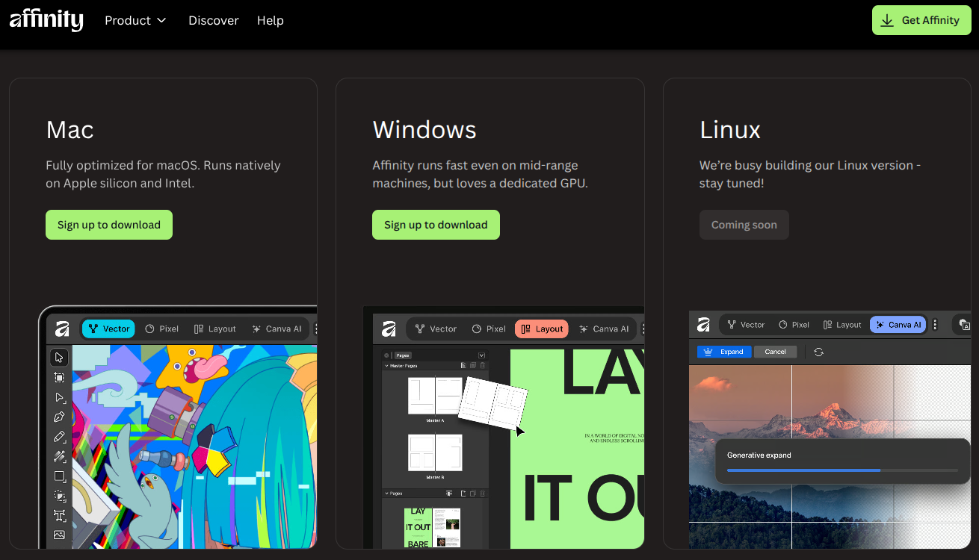The image size is (979, 560).
Task: Collapse the Pages section in panel
Action: [386, 494]
